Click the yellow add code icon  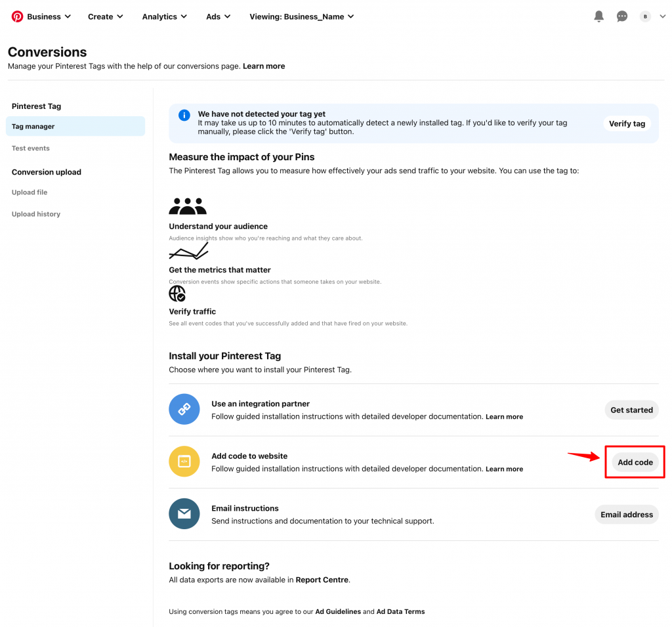[x=184, y=462]
